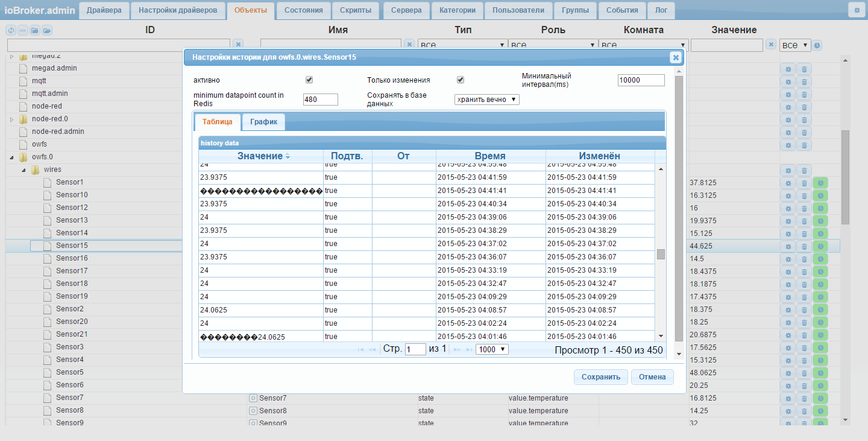The width and height of the screenshot is (868, 441).
Task: Clear the Значение filter with its X icon
Action: (x=770, y=45)
